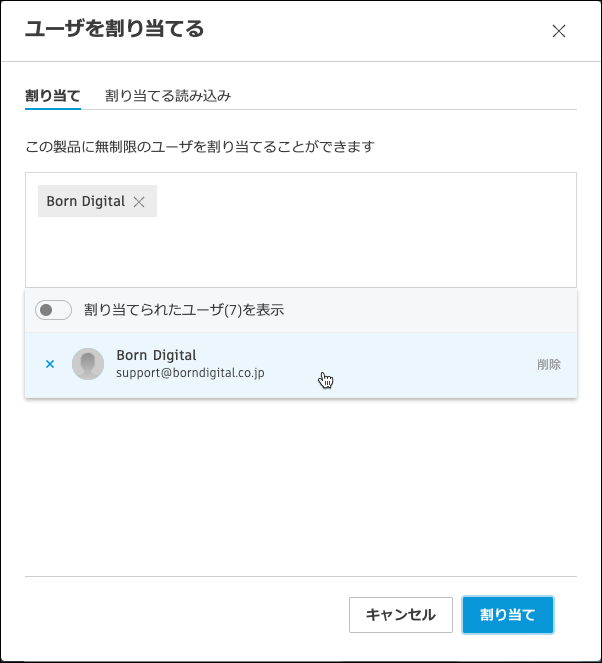Click the 削除 link in the user row
The width and height of the screenshot is (602, 663).
tap(548, 365)
